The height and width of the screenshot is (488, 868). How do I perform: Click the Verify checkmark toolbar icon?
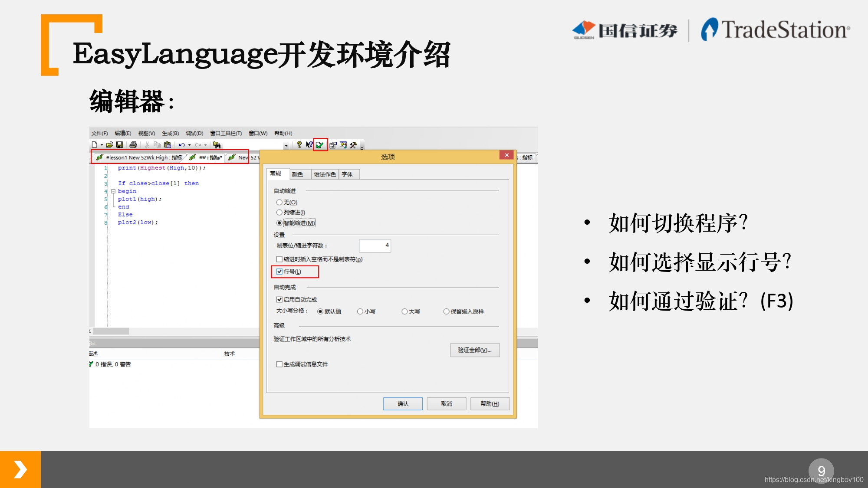tap(320, 145)
